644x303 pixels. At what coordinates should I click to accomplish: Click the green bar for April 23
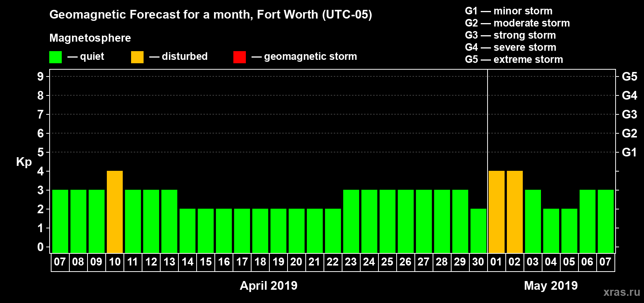(351, 222)
